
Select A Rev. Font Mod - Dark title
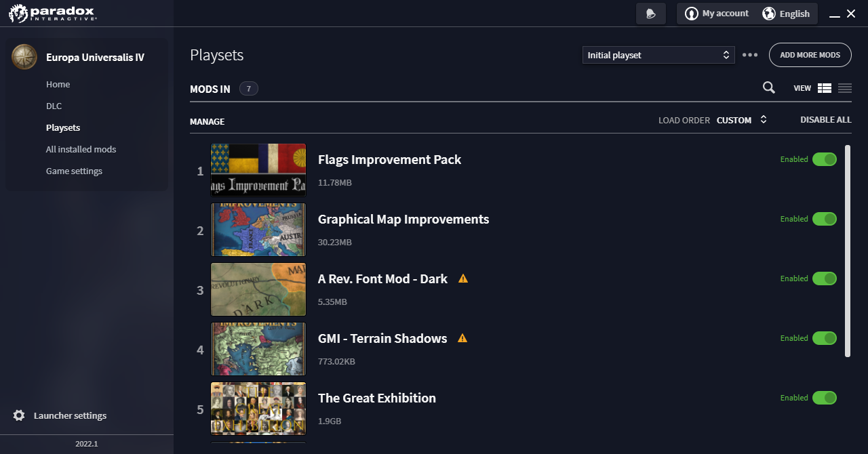[382, 278]
